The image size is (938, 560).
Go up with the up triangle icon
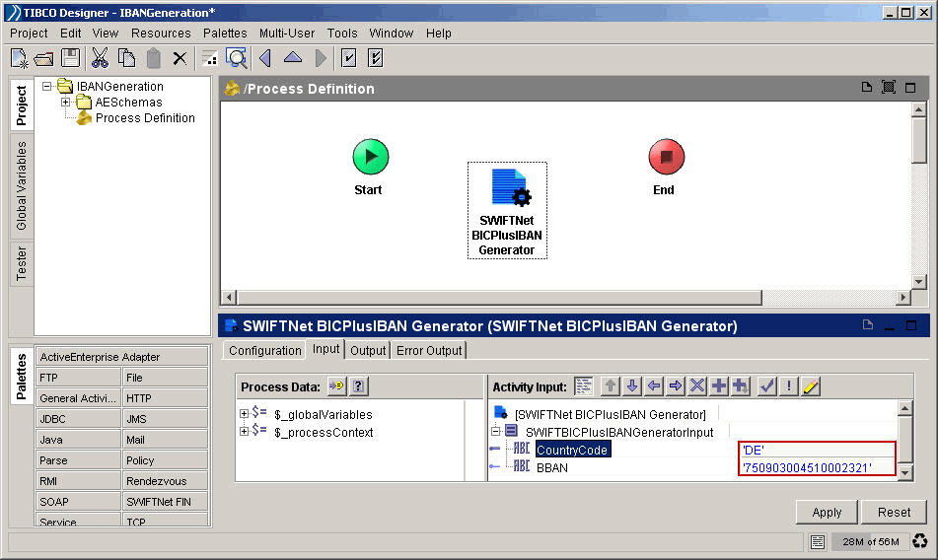293,57
